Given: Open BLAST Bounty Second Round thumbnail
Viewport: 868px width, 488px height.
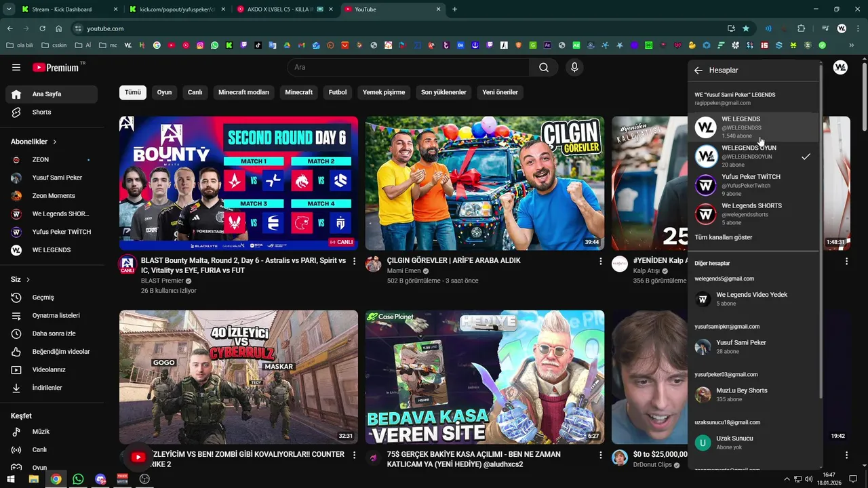Looking at the screenshot, I should point(239,184).
